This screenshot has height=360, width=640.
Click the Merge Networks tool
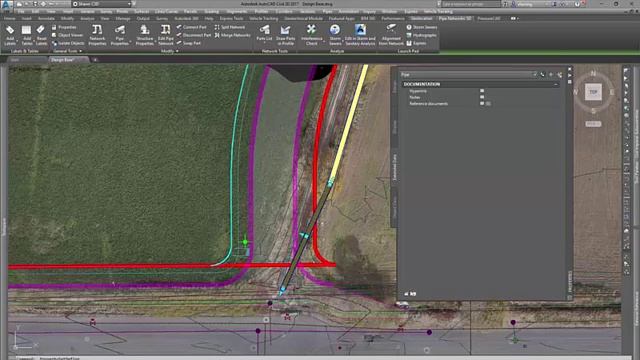232,35
